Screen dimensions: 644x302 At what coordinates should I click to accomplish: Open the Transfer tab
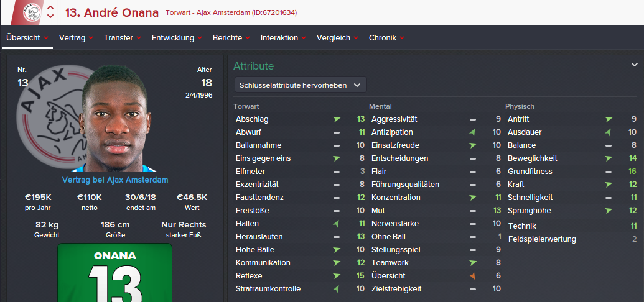point(118,38)
